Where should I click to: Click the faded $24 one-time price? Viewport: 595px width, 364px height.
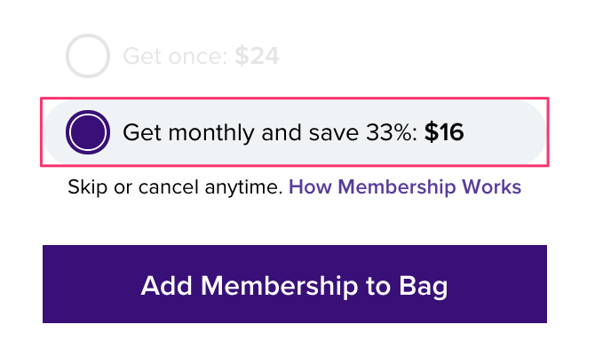click(257, 57)
